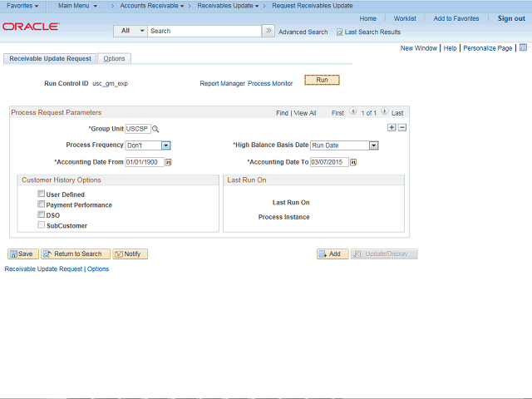The height and width of the screenshot is (399, 532).
Task: Click the Personalize Page link
Action: pos(488,48)
